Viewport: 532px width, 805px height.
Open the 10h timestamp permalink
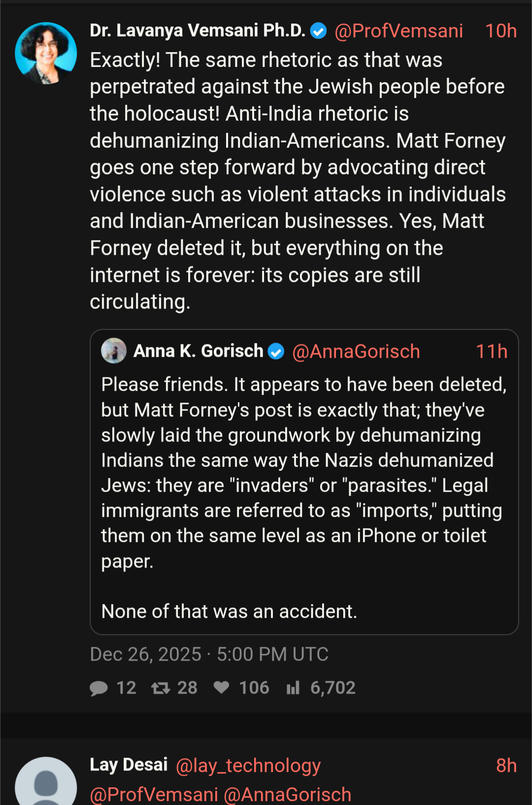[500, 31]
